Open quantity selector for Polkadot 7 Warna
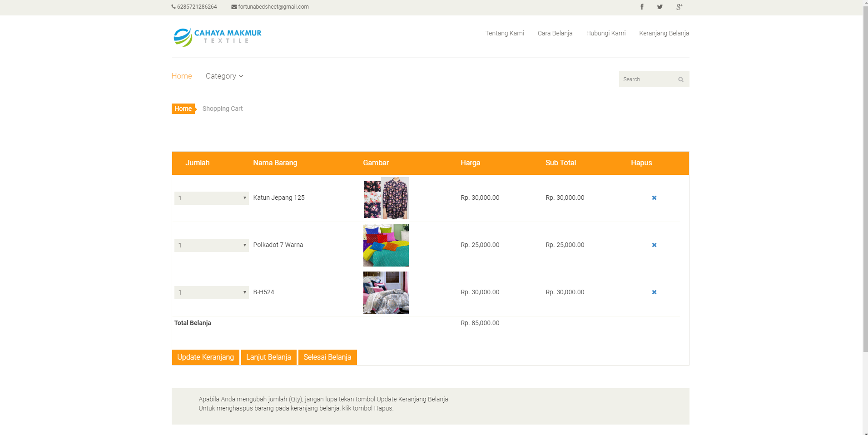 (x=211, y=245)
